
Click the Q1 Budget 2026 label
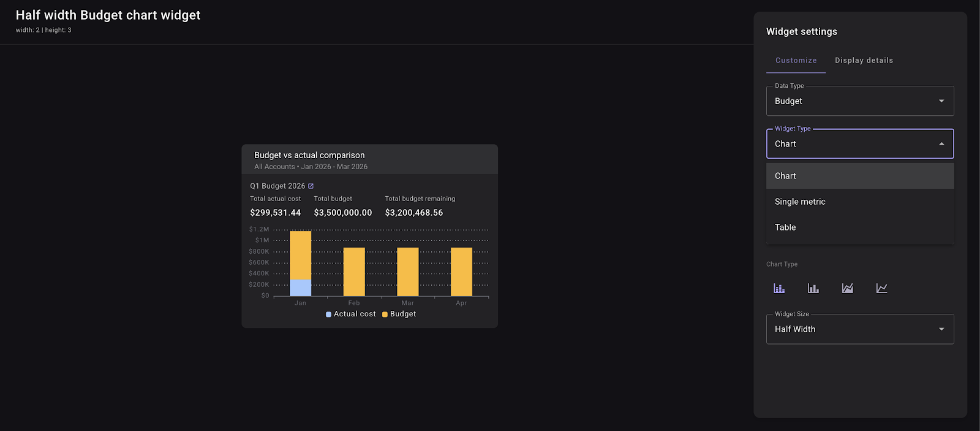tap(277, 186)
